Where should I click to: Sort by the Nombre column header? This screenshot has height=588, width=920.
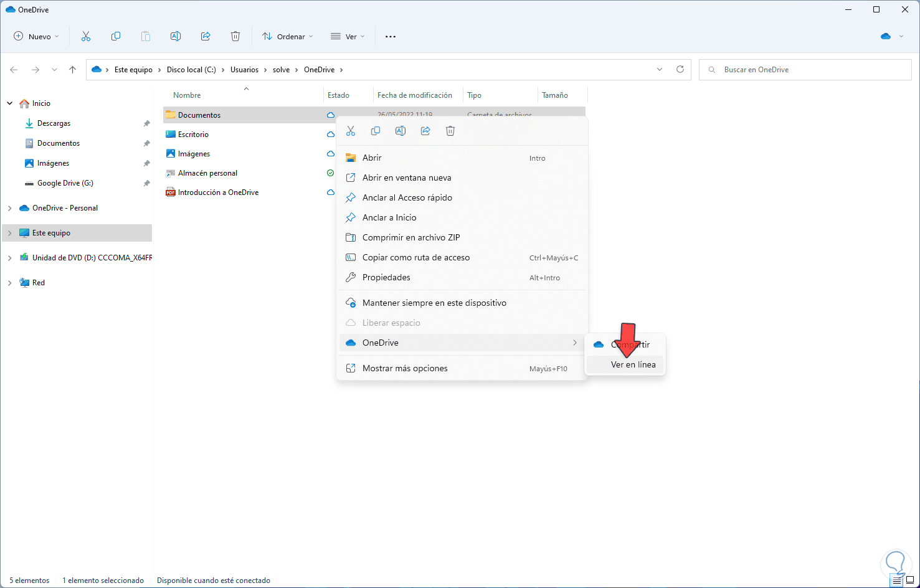[187, 95]
